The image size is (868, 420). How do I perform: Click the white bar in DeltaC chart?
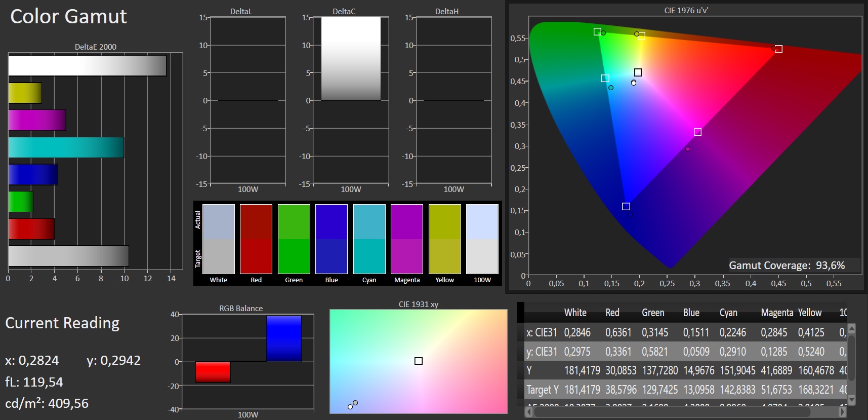tap(351, 58)
